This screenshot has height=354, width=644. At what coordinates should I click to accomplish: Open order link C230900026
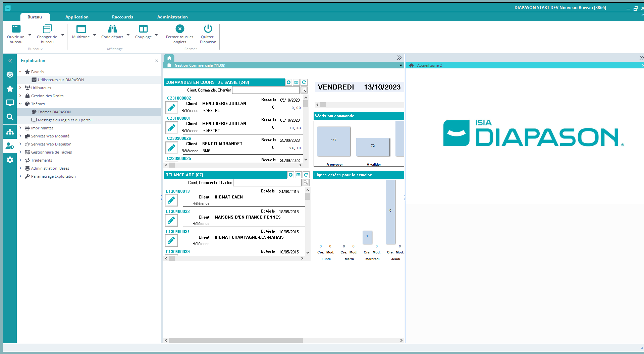(179, 138)
